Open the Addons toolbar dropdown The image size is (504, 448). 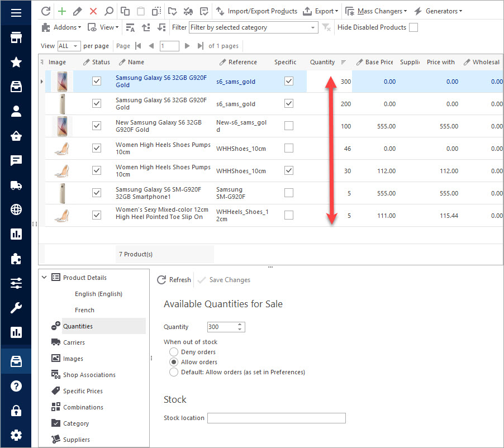tap(61, 27)
